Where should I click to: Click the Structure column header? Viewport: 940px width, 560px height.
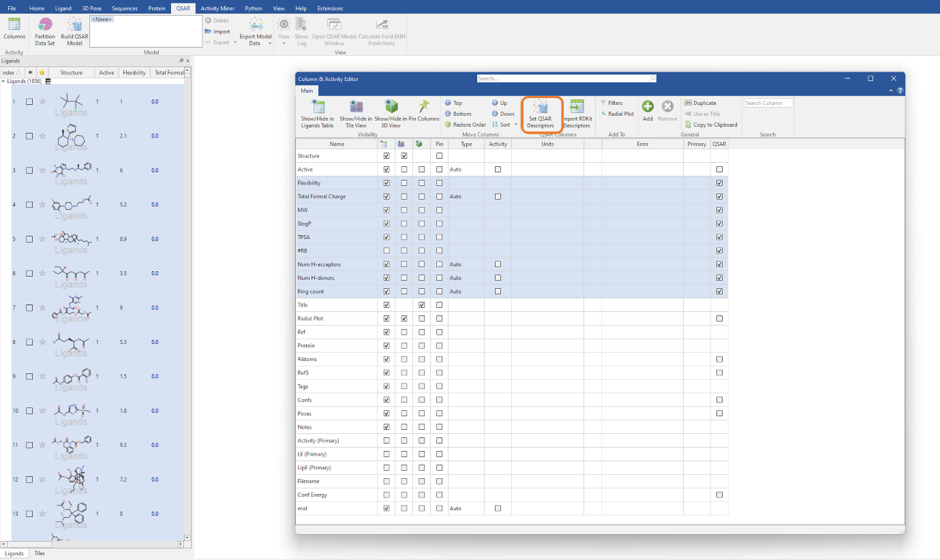coord(72,72)
